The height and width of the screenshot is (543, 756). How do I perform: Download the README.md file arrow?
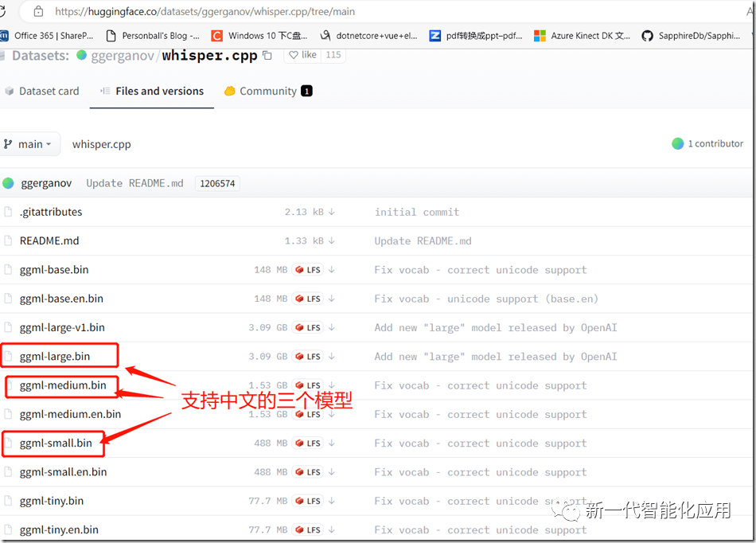(332, 240)
